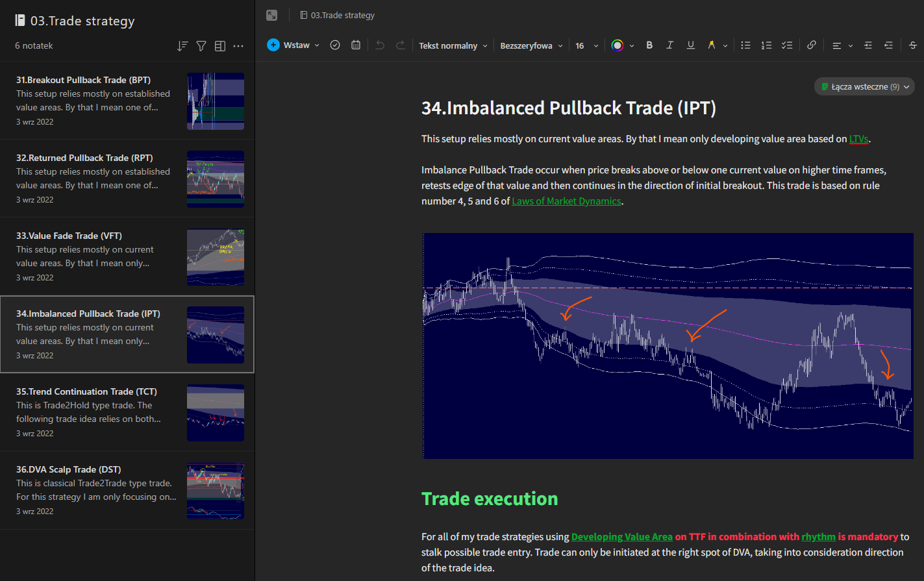
Task: Change the note list view layout
Action: [220, 46]
